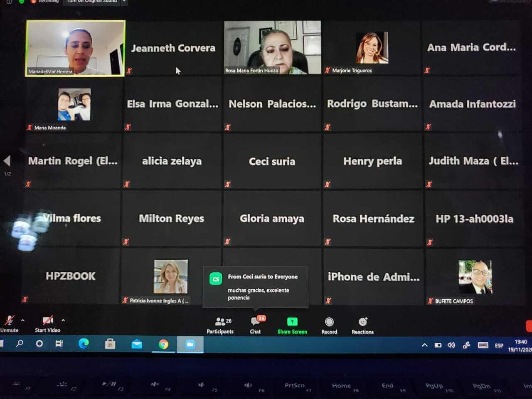Image resolution: width=532 pixels, height=399 pixels.
Task: Open audio options arrow beside Unmute
Action: click(23, 320)
